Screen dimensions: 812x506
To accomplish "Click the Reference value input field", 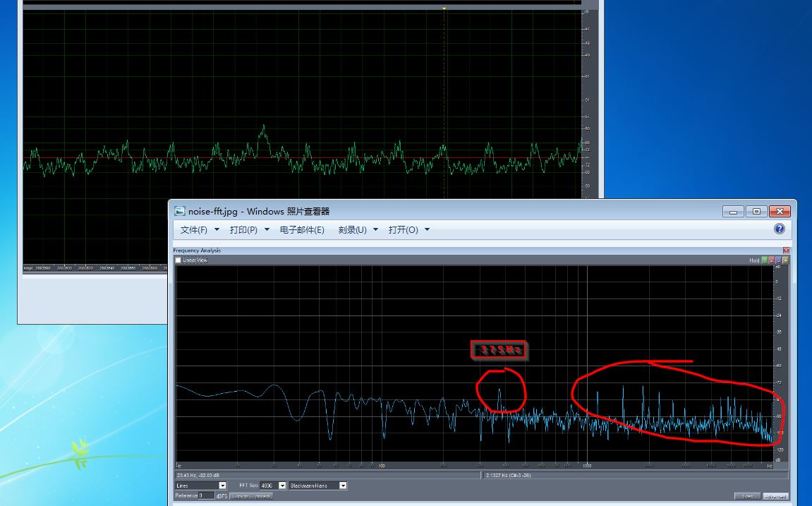I will click(x=206, y=495).
